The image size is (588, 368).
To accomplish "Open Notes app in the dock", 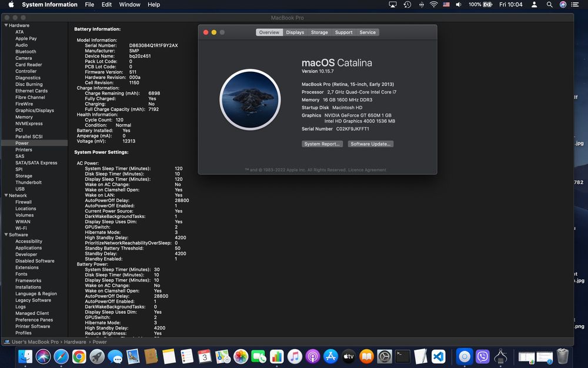I will click(169, 356).
